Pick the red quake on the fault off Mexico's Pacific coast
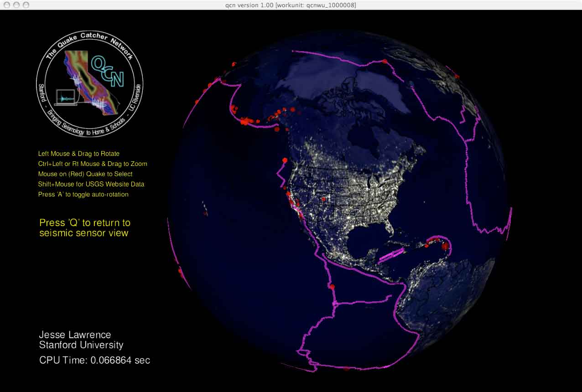Viewport: 582px width, 392px height. point(332,287)
